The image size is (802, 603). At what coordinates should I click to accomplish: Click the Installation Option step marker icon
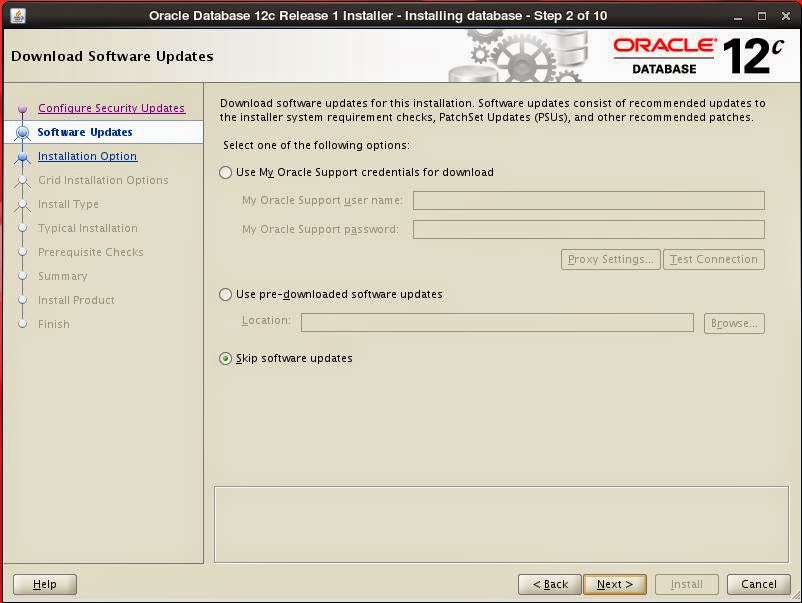coord(23,157)
